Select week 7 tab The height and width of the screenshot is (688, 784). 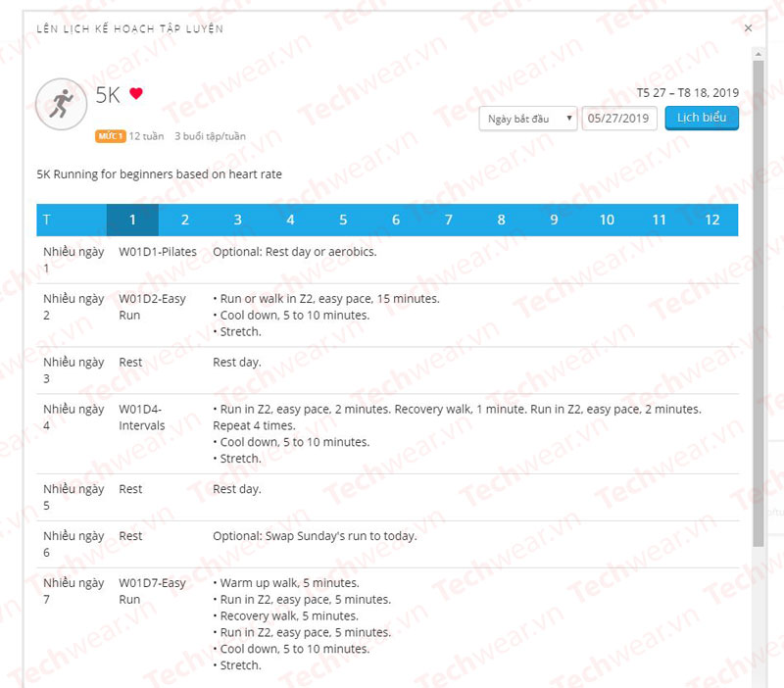(x=449, y=220)
